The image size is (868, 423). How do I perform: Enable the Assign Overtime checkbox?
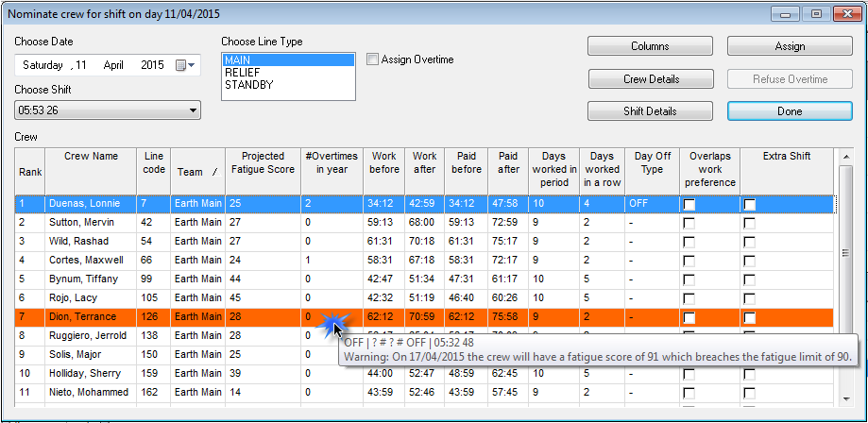point(372,59)
